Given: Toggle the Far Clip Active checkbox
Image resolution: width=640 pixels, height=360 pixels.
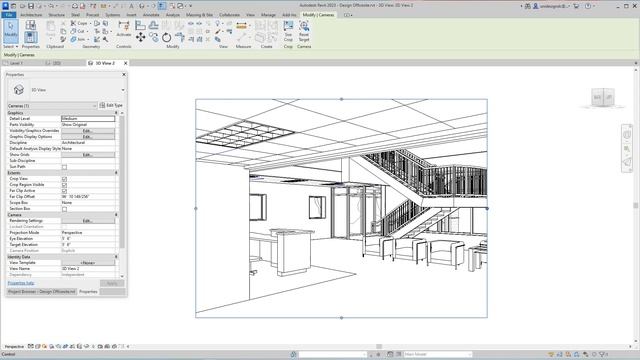Looking at the screenshot, I should coord(64,191).
